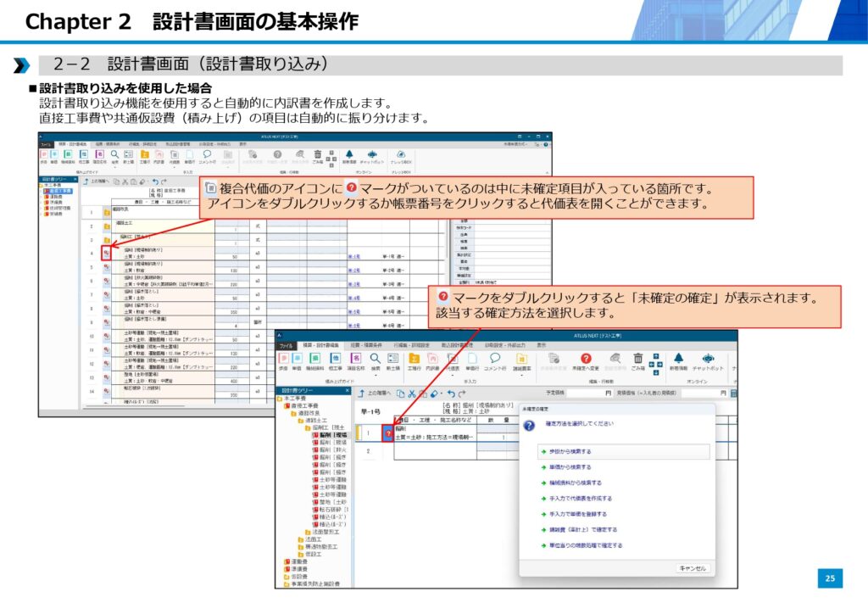Click 未確定へ変更 icon in lower ribbon
Screen dimensions: 868x614
[585, 360]
